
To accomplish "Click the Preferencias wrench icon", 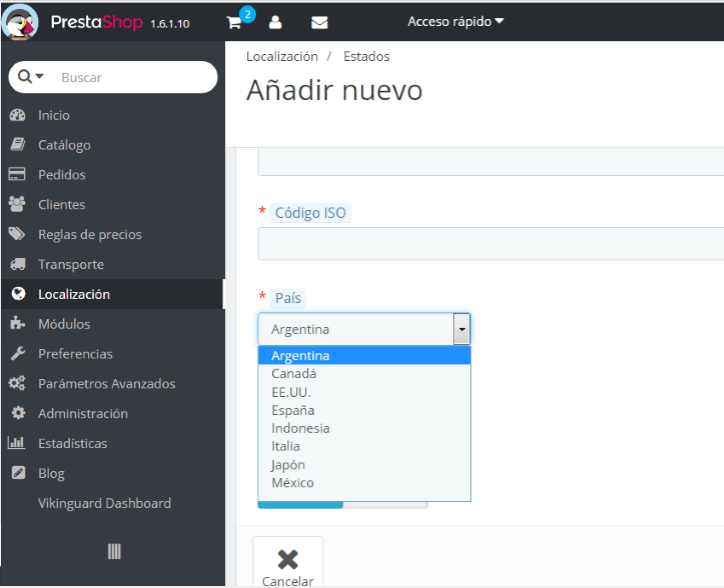I will tap(18, 353).
